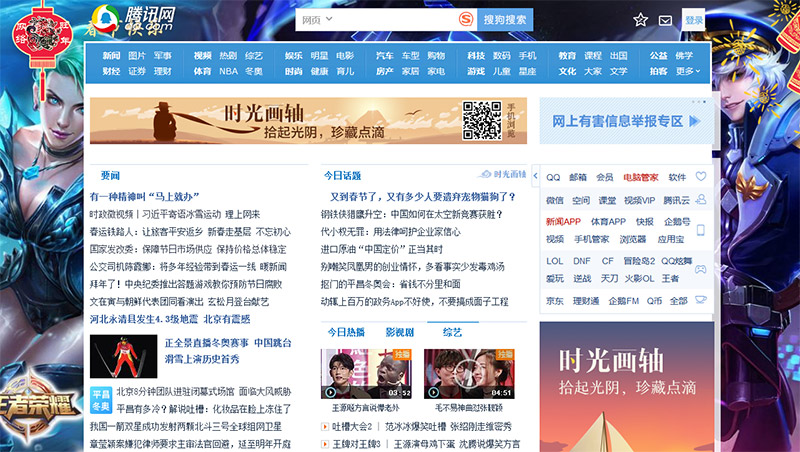Open the 王源怼方言说得老外 video thumbnail

(x=366, y=374)
